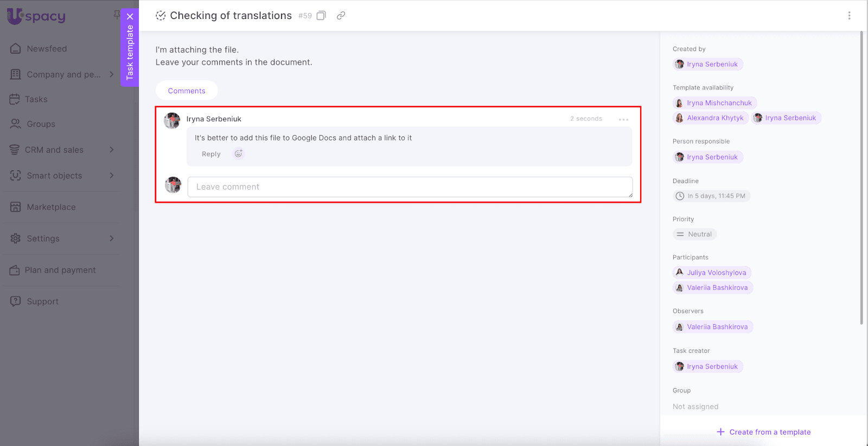
Task: Add an emoji reaction to the comment
Action: click(238, 154)
